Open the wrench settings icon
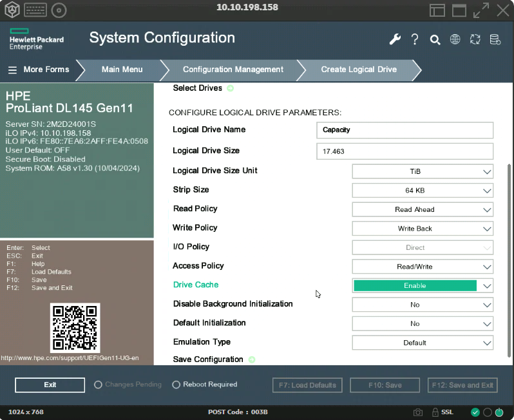Viewport: 514px width, 420px height. pos(395,39)
